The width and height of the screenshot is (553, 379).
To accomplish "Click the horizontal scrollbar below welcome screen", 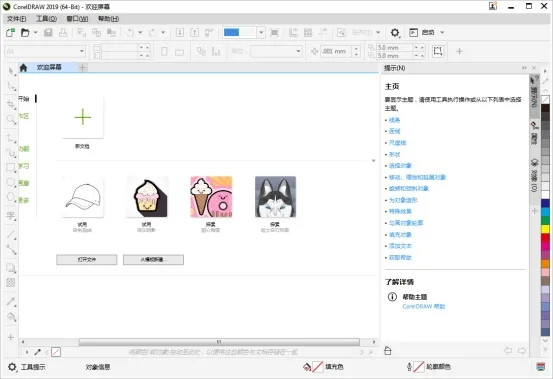I will click(219, 342).
